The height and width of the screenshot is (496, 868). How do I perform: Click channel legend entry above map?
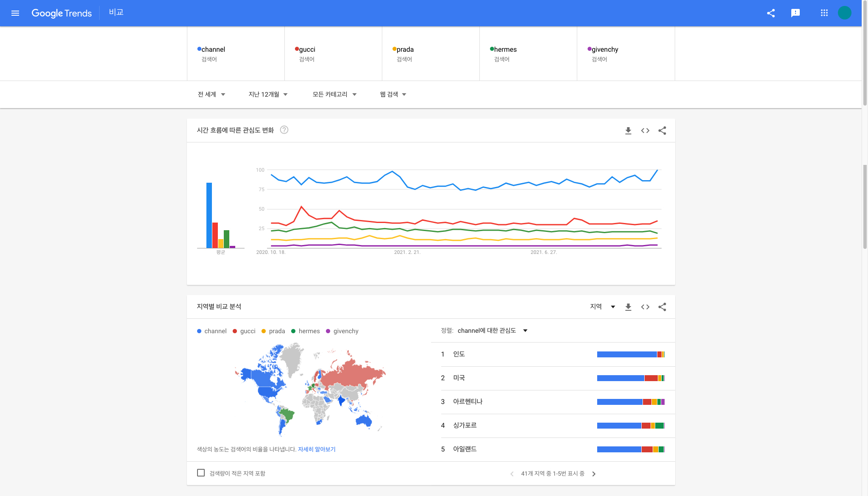211,331
